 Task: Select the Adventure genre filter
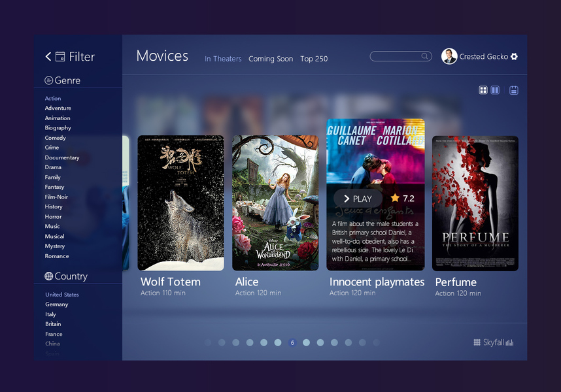tap(58, 108)
